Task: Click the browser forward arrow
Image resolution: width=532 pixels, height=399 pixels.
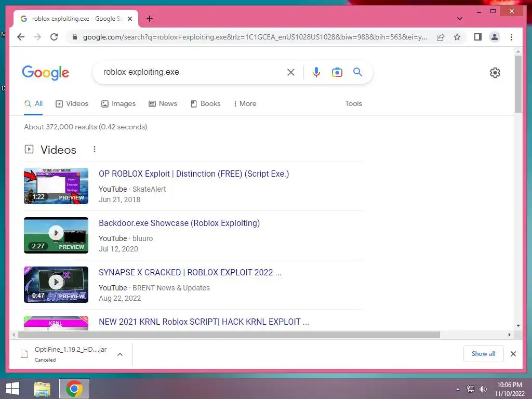Action: [37, 37]
